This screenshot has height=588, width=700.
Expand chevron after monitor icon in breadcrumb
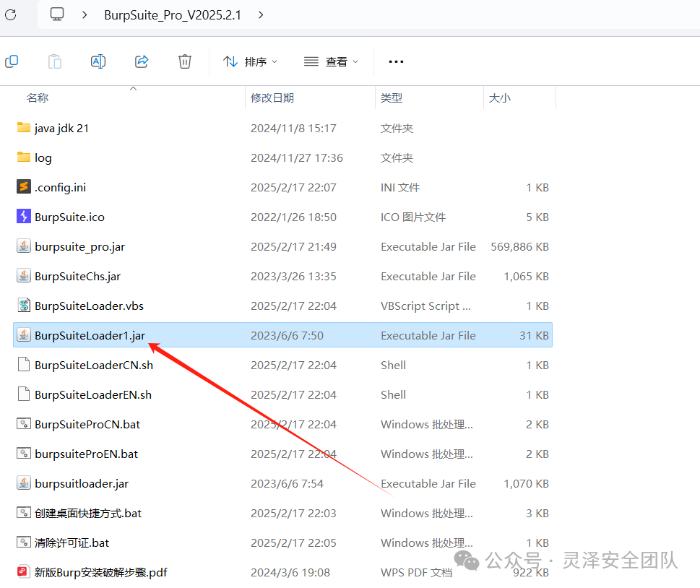[85, 14]
